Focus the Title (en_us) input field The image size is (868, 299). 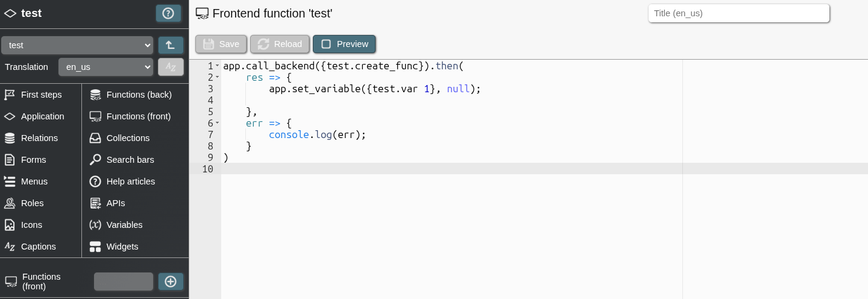(x=738, y=13)
